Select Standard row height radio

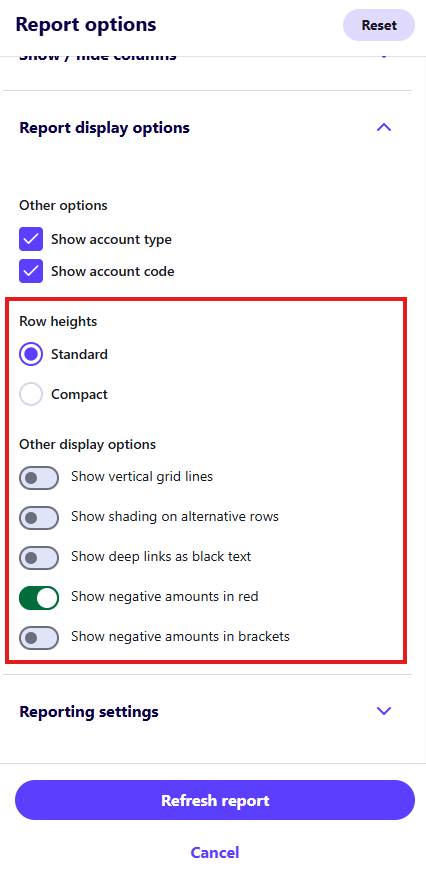pos(31,354)
